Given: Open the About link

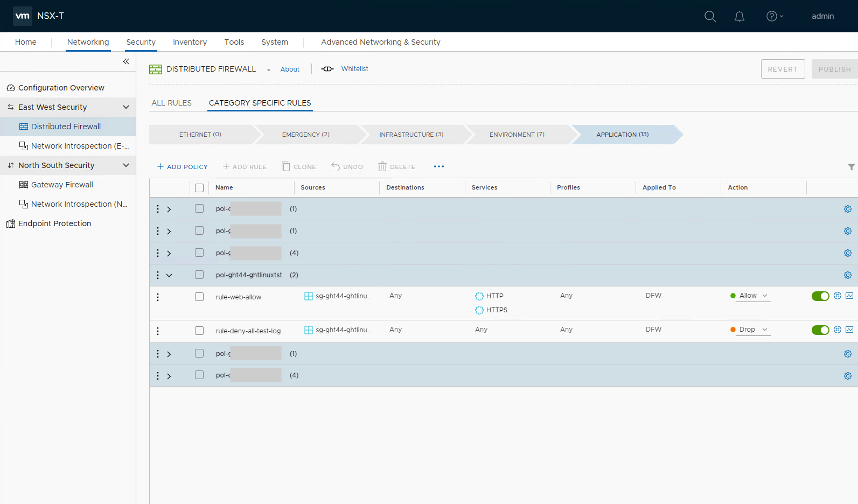Looking at the screenshot, I should (x=290, y=69).
